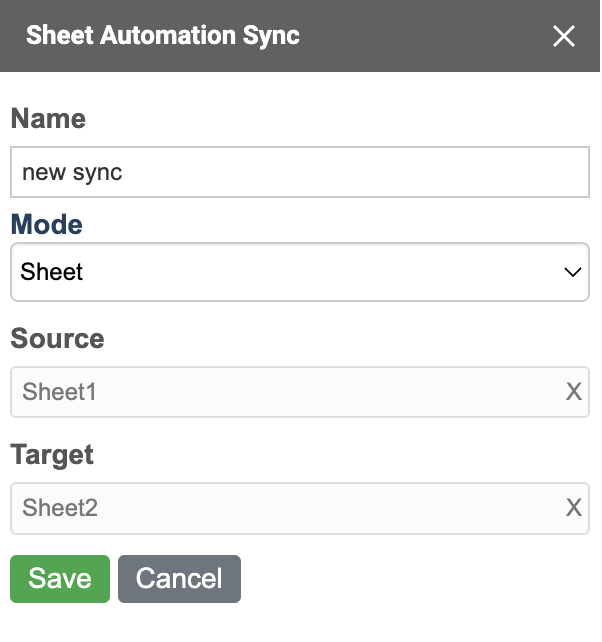Select the Target field showing Sheet2
The width and height of the screenshot is (602, 642).
pyautogui.click(x=300, y=508)
